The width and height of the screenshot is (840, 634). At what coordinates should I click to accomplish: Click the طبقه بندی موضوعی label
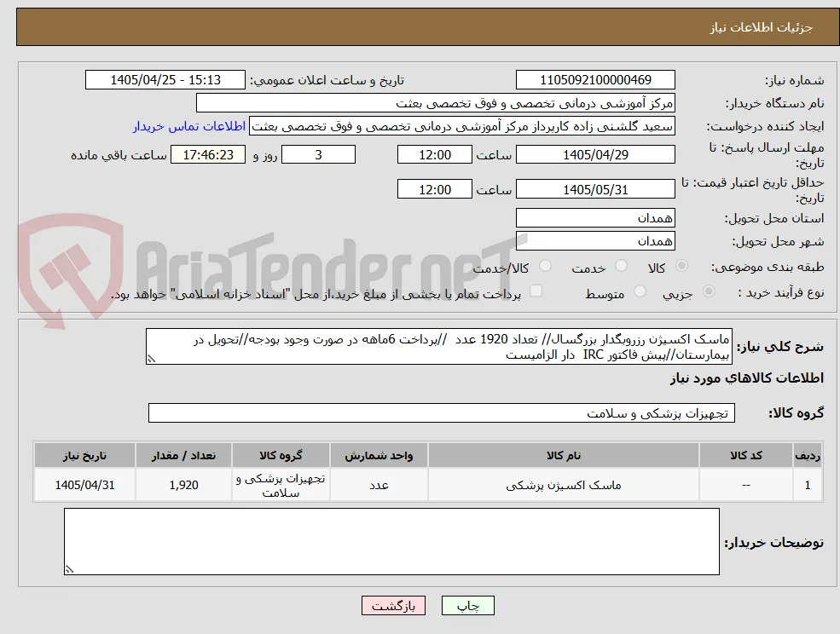(x=768, y=266)
